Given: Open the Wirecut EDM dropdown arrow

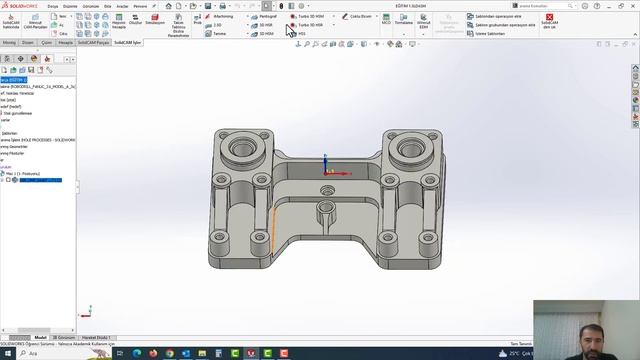Looking at the screenshot, I should coord(423,34).
